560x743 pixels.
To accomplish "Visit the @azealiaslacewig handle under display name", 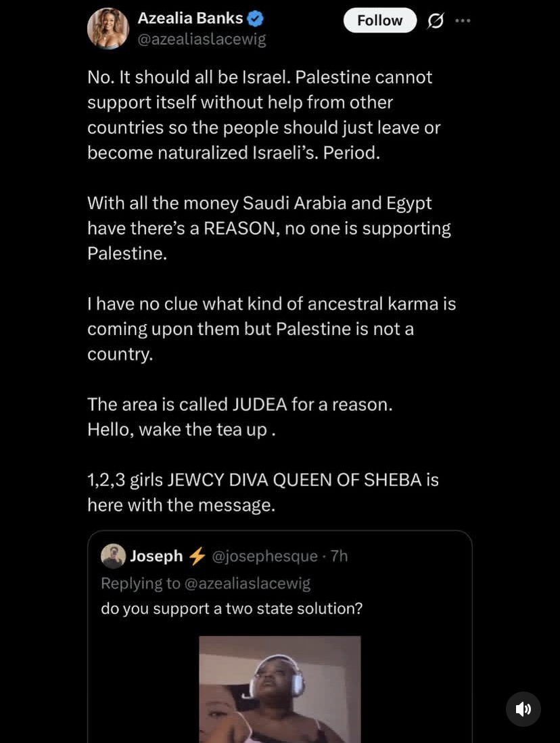I will tap(202, 39).
